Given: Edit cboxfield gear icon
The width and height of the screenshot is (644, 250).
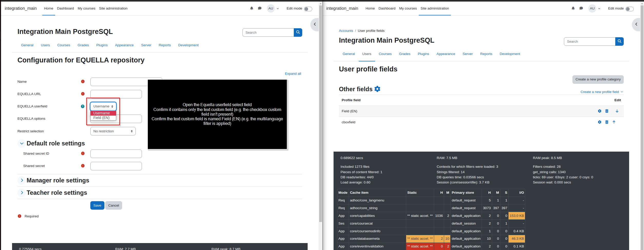Looking at the screenshot, I should pos(600,122).
